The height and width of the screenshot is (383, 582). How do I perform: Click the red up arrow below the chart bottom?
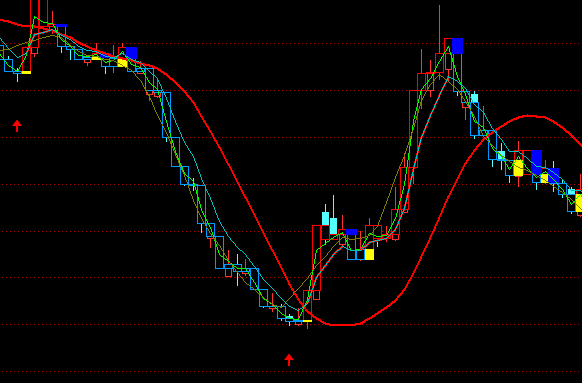pyautogui.click(x=289, y=360)
